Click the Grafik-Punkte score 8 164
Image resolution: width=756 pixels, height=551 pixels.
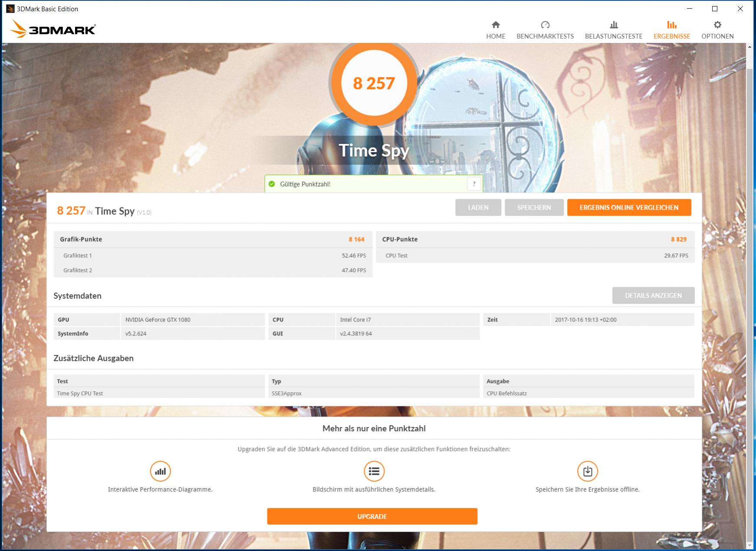pos(356,239)
